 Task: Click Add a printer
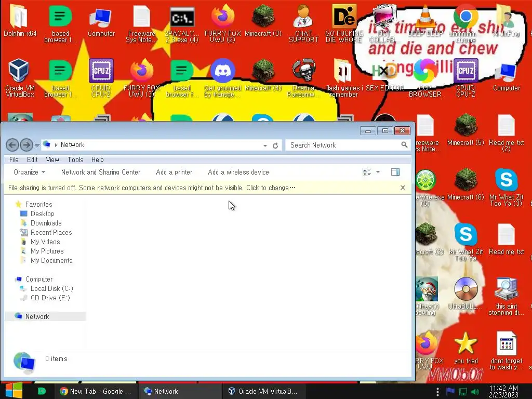174,172
